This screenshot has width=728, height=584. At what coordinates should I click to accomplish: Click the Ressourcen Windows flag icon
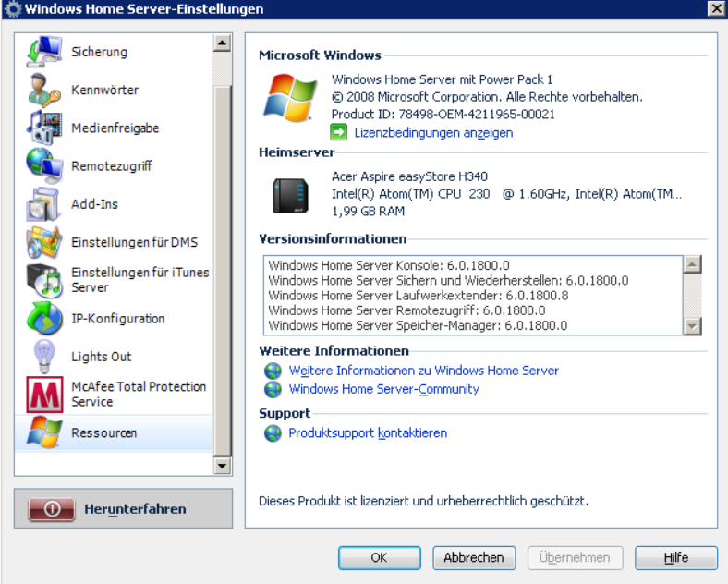44,432
